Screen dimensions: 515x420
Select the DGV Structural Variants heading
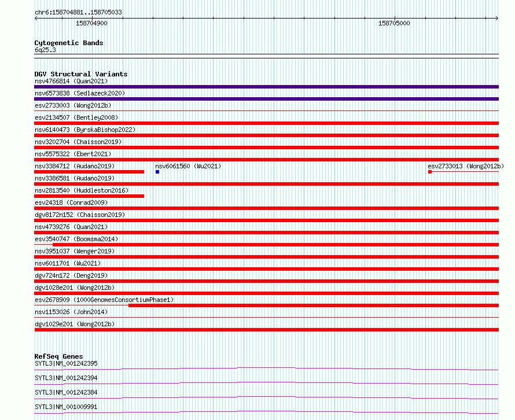point(81,74)
